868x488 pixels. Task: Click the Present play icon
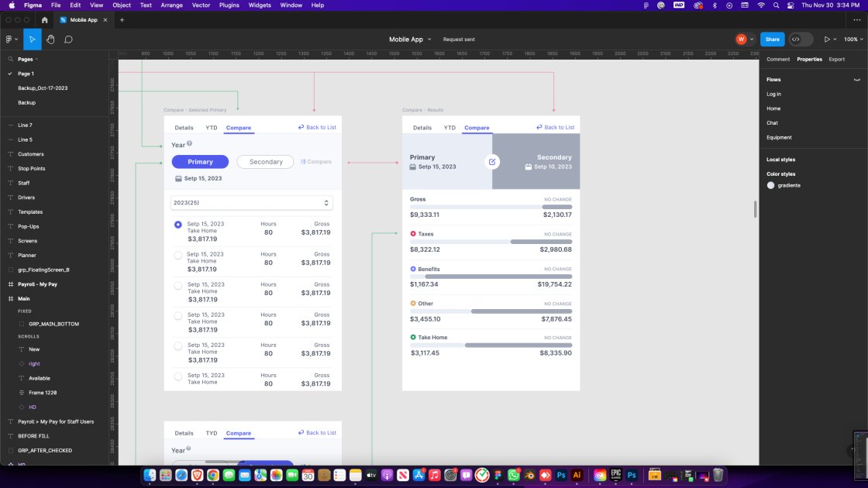[x=827, y=40]
